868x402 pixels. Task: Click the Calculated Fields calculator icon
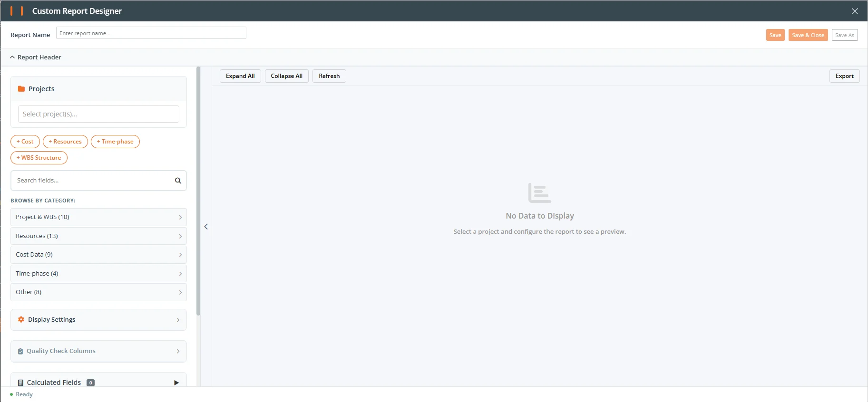click(x=20, y=383)
